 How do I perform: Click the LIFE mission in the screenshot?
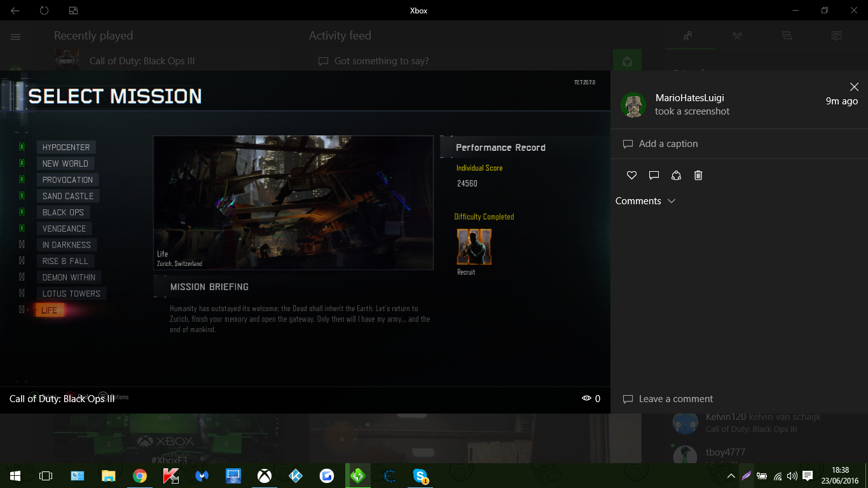click(x=50, y=310)
